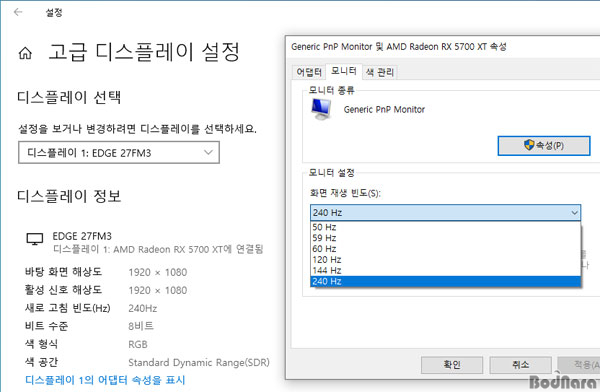Click the 디스플레이 정보 heading
600x392 pixels.
[x=69, y=196]
